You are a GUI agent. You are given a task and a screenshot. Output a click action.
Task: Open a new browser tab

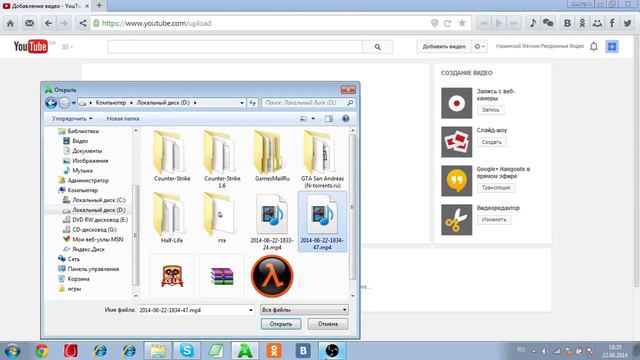[99, 6]
